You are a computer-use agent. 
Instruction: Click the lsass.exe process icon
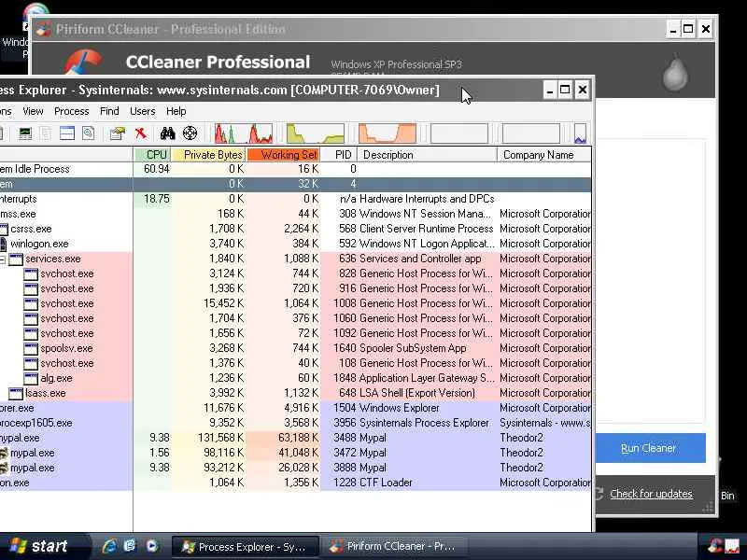[x=16, y=393]
